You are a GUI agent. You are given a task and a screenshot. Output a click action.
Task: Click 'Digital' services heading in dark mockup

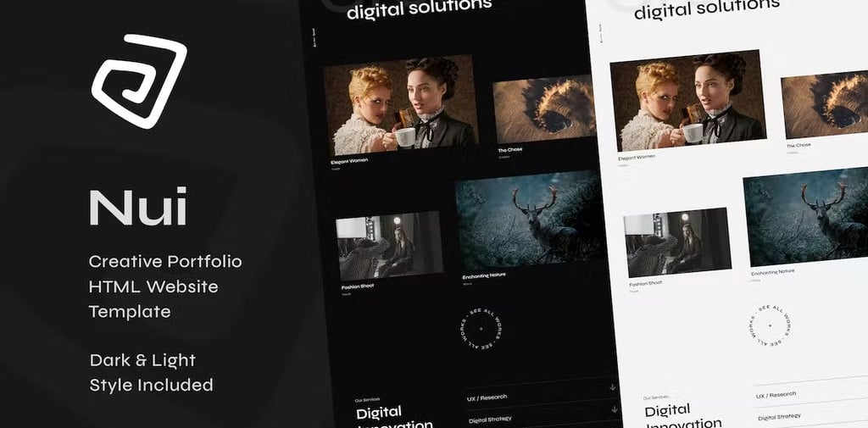point(379,413)
